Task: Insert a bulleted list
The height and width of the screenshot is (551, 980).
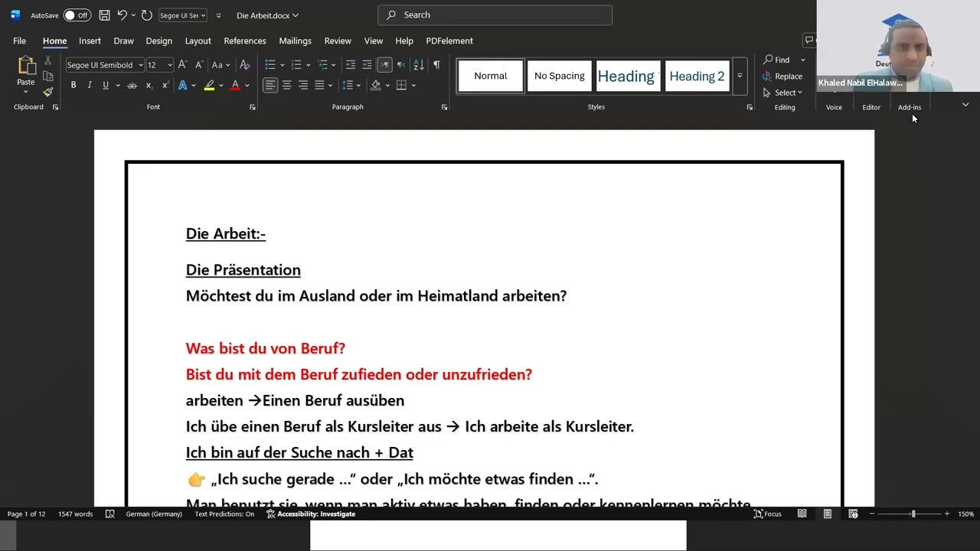Action: [269, 65]
